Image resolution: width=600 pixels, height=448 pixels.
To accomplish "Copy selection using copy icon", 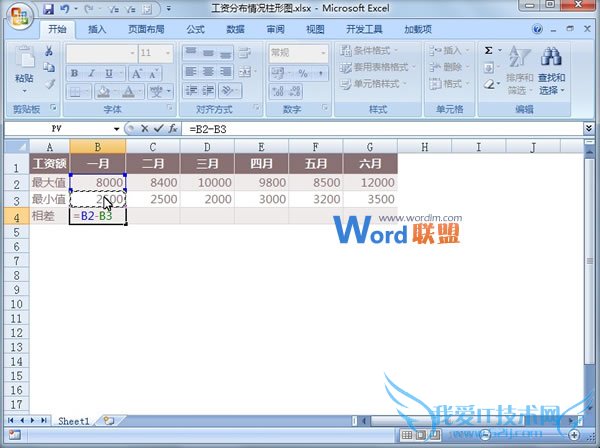I will pos(49,67).
